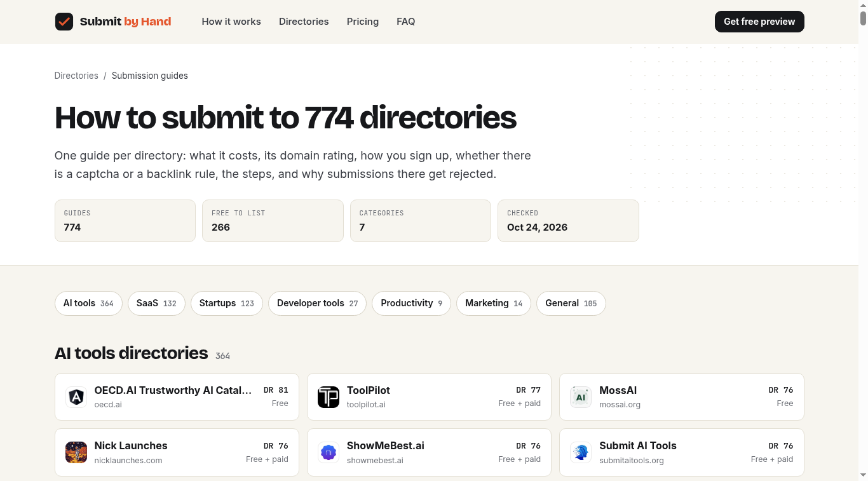Click the oecd.ai domain text

coord(108,405)
